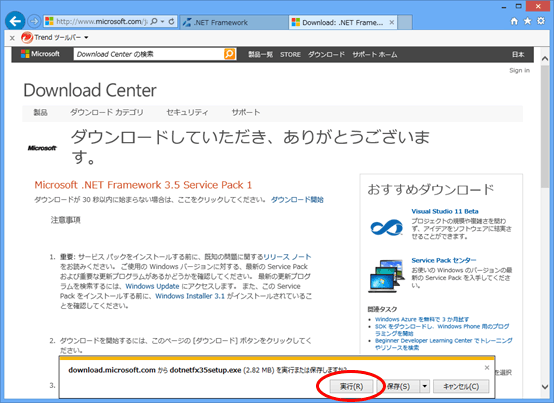Image resolution: width=554 pixels, height=403 pixels.
Task: Click the Service Pack センター link
Action: pos(444,260)
